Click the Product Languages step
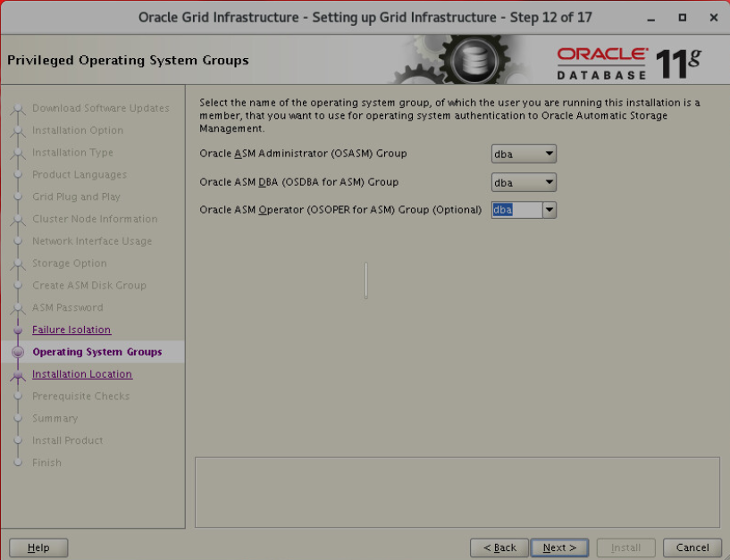 [x=80, y=174]
